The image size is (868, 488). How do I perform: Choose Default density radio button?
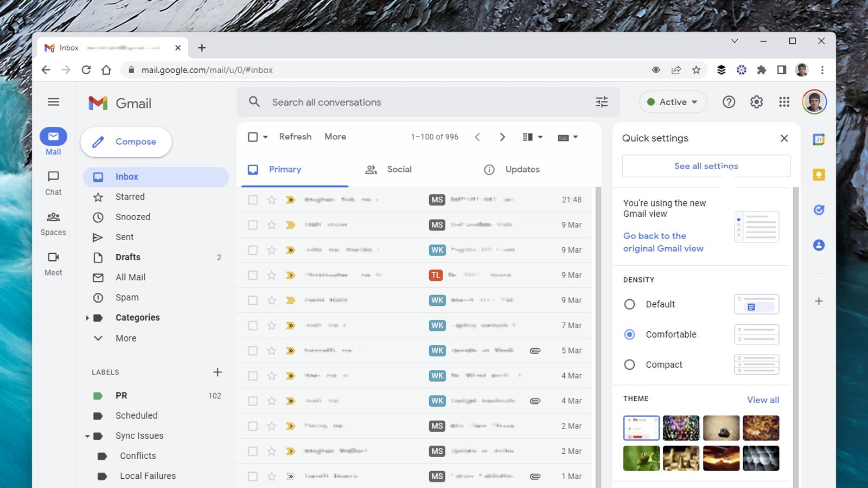pyautogui.click(x=629, y=304)
